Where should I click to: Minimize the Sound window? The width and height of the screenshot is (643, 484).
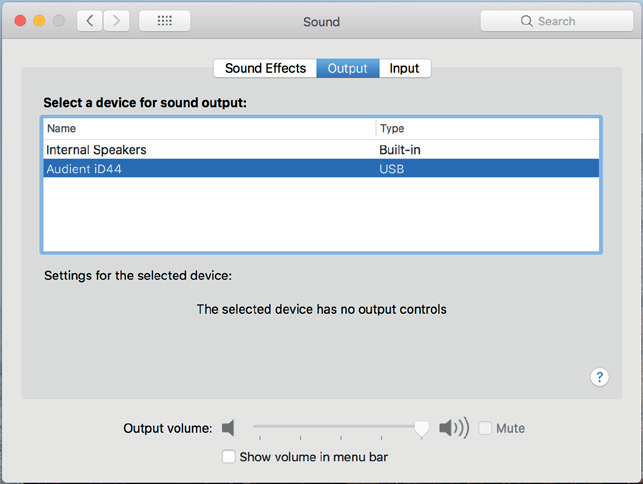pyautogui.click(x=39, y=21)
